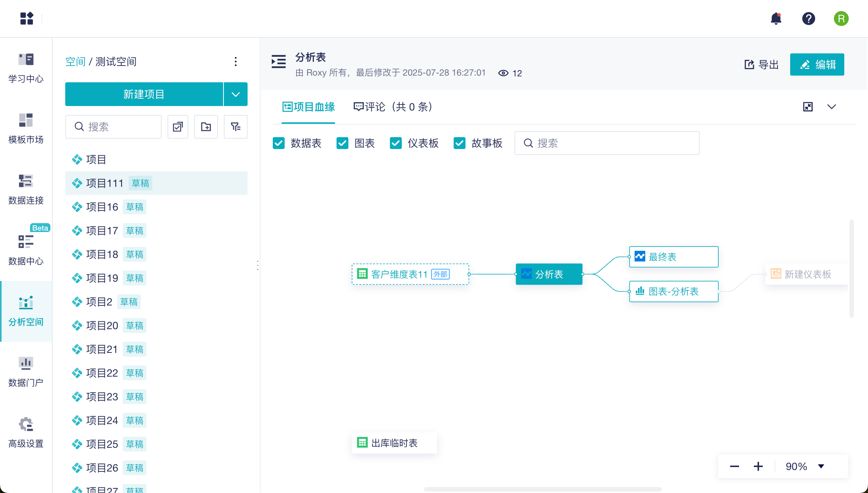Open the 90% zoom level dropdown
Screen dimensions: 868x493
coord(821,466)
